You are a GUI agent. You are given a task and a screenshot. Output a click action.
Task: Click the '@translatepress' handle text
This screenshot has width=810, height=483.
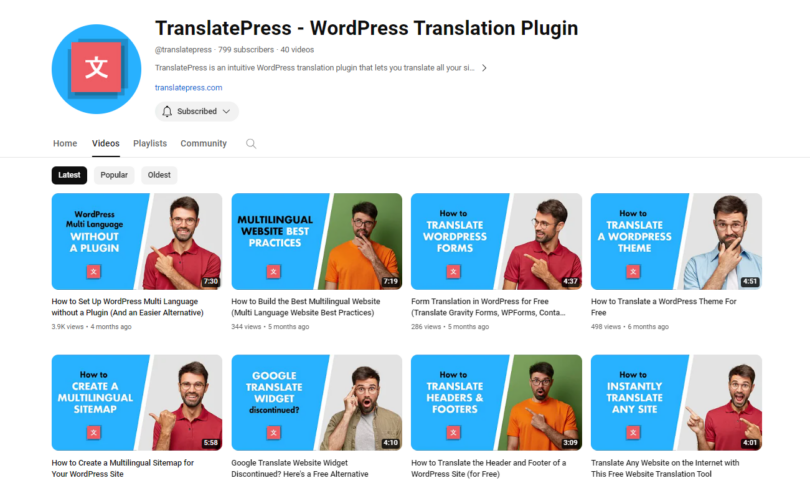183,50
